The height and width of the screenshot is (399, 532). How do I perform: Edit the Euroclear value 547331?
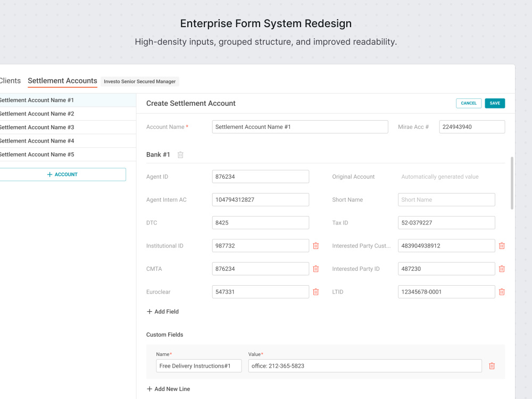[x=261, y=292]
